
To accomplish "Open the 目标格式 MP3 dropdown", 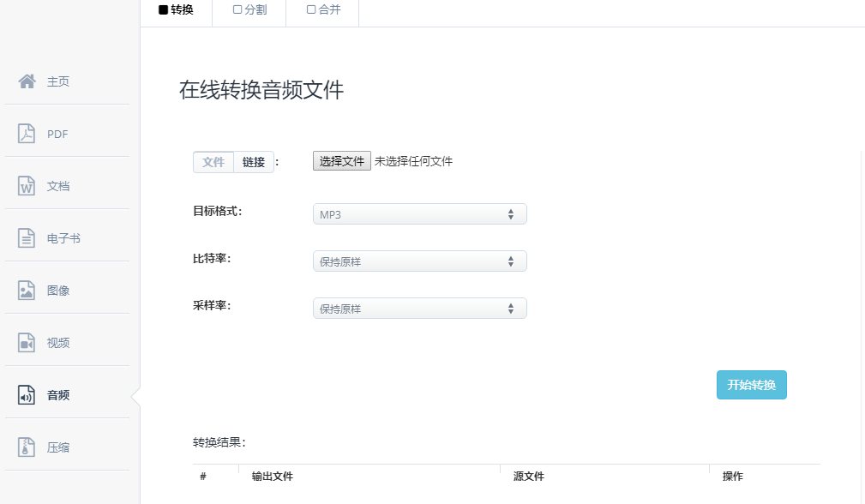I will point(419,213).
